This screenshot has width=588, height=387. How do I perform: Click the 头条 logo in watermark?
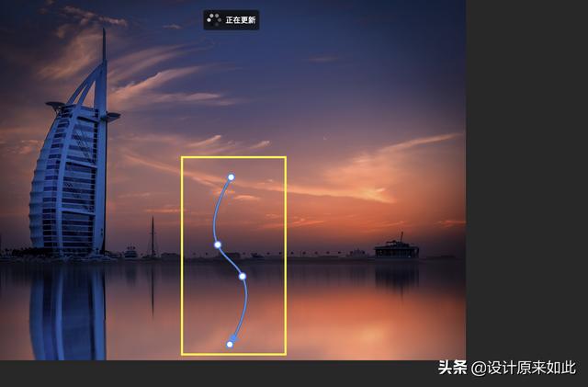pyautogui.click(x=453, y=368)
